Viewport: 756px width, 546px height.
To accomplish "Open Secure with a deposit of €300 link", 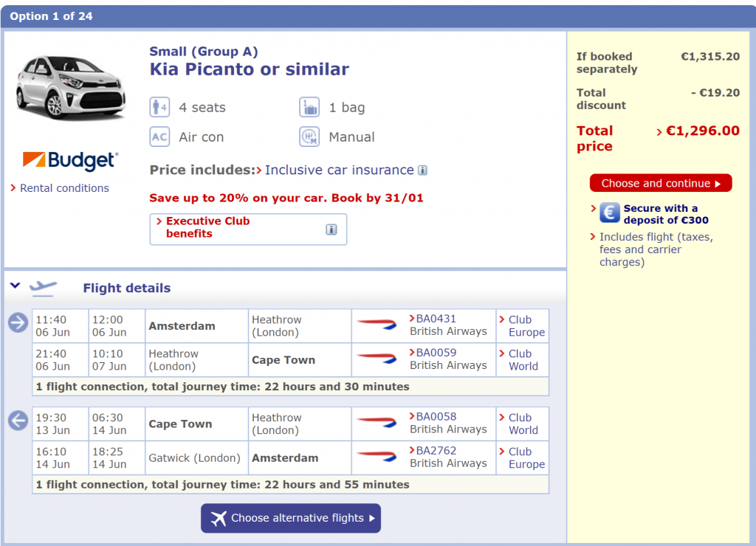I will pyautogui.click(x=666, y=214).
